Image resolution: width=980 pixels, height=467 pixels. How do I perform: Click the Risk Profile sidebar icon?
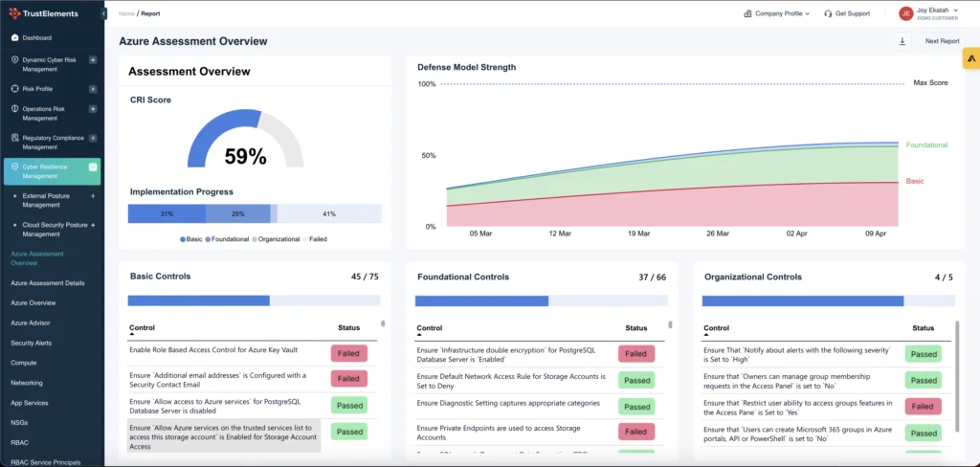(x=14, y=88)
